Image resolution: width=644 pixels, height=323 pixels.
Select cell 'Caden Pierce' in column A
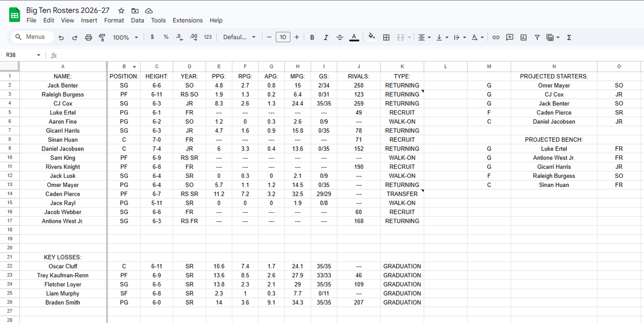point(63,194)
